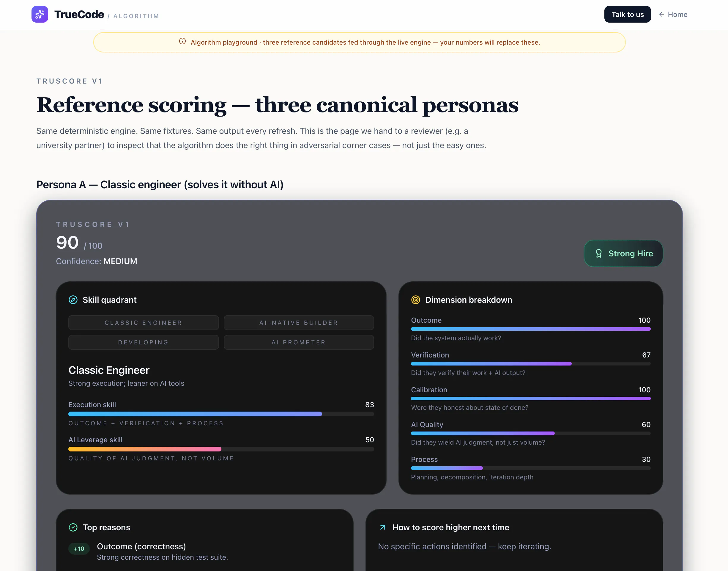The width and height of the screenshot is (728, 571).
Task: Click the 'Reference scoring — three canonical personas' heading
Action: [278, 105]
